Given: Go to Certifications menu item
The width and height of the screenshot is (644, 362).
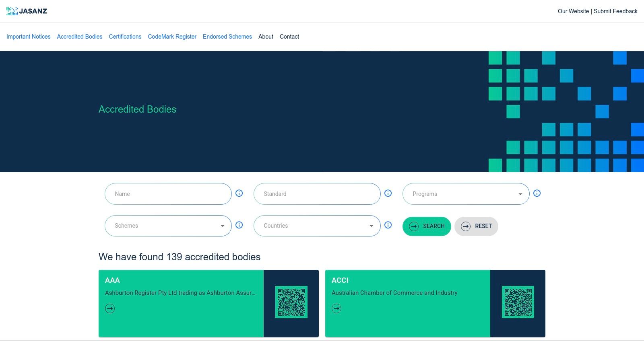Looking at the screenshot, I should [x=125, y=37].
